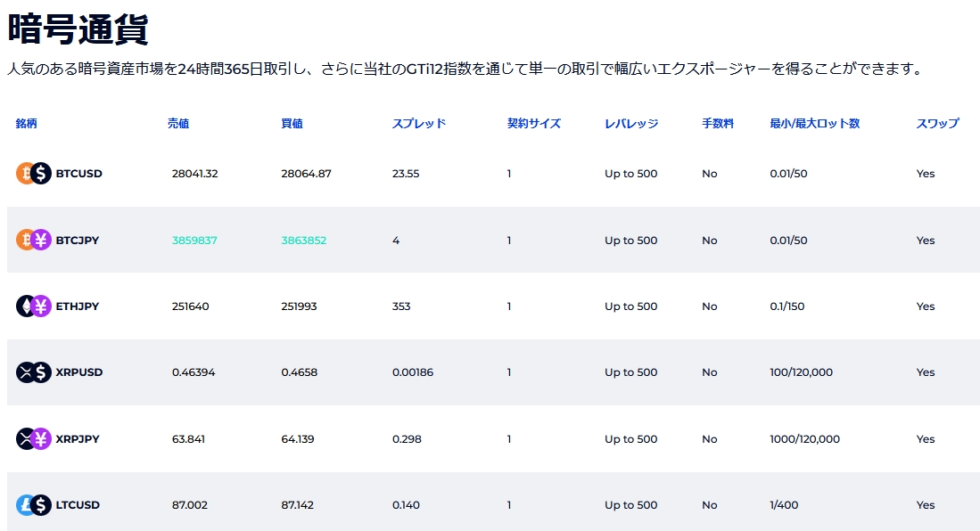980x531 pixels.
Task: Select the 最小/最大ロット数 column header
Action: click(x=814, y=124)
